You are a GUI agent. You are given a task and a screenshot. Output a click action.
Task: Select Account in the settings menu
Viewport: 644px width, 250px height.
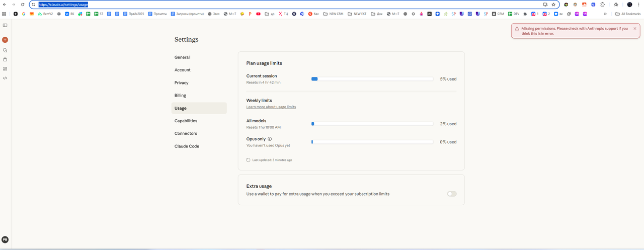199,70
